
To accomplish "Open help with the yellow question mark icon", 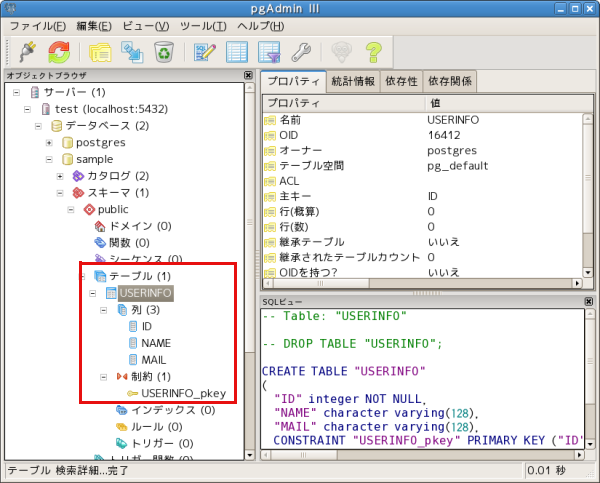I will (373, 52).
